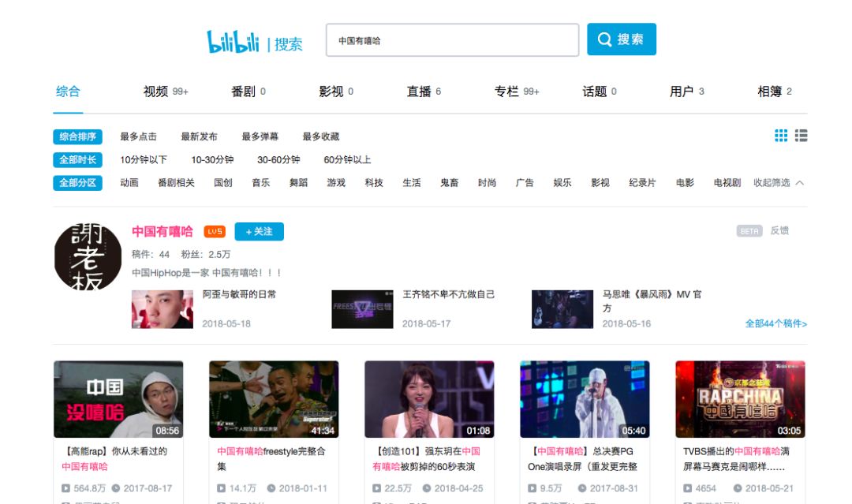Filter by 生活 category
The height and width of the screenshot is (504, 852).
[412, 182]
